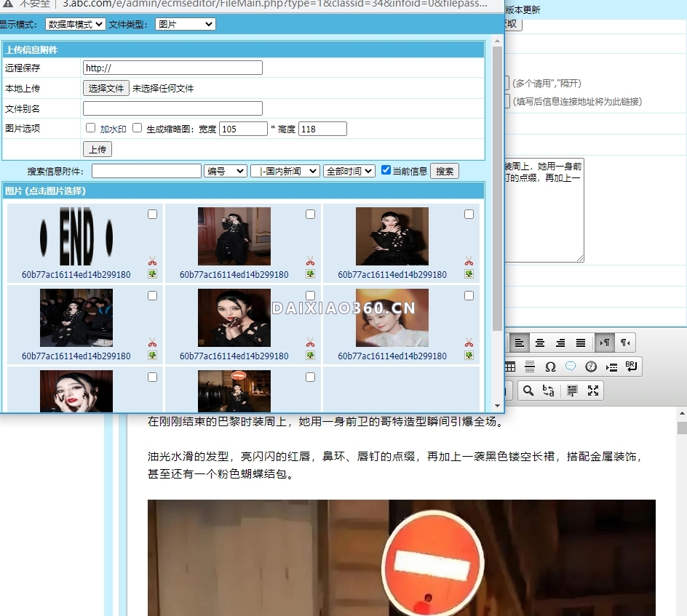The width and height of the screenshot is (687, 616).
Task: Toggle the 生成缩略图 thumbnail checkbox
Action: (138, 128)
